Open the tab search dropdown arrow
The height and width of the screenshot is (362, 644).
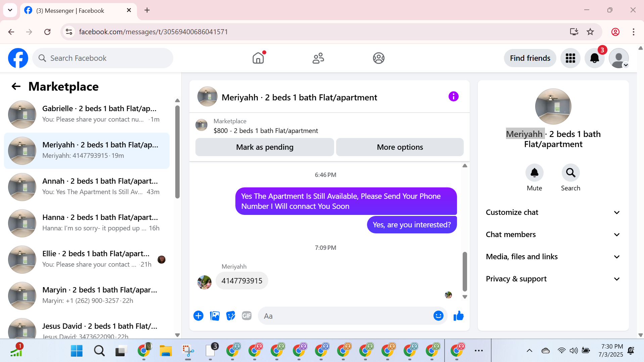pyautogui.click(x=10, y=10)
